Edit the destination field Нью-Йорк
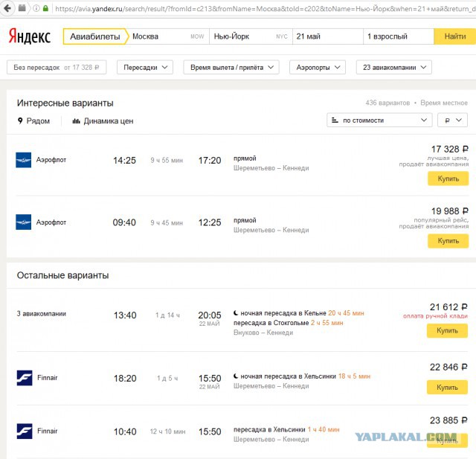This screenshot has height=459, width=476. tap(251, 36)
